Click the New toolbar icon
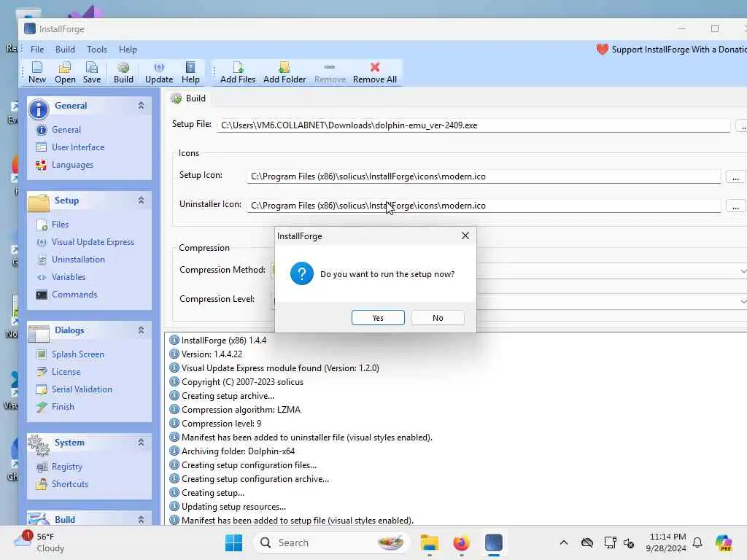Viewport: 747px width, 560px height. (x=37, y=72)
